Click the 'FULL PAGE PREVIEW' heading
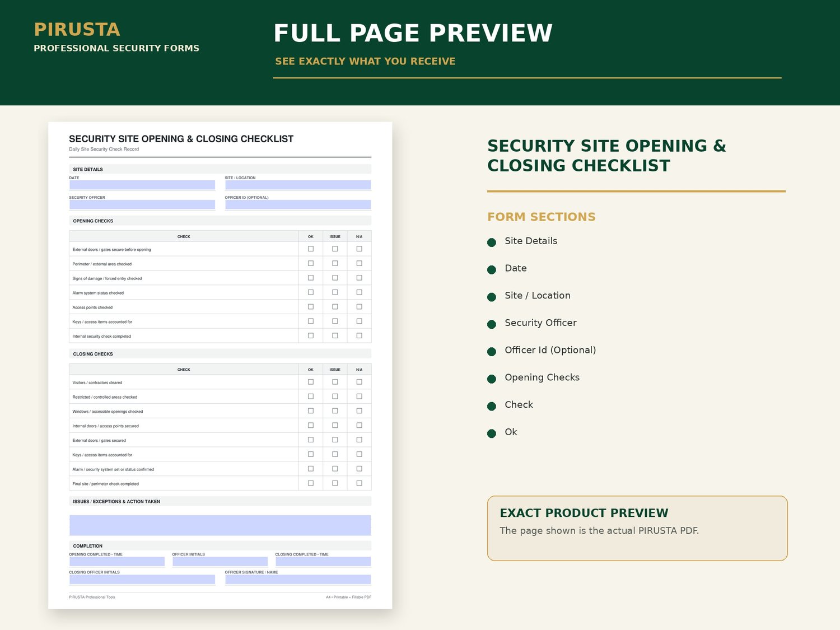The image size is (840, 630). pyautogui.click(x=413, y=33)
